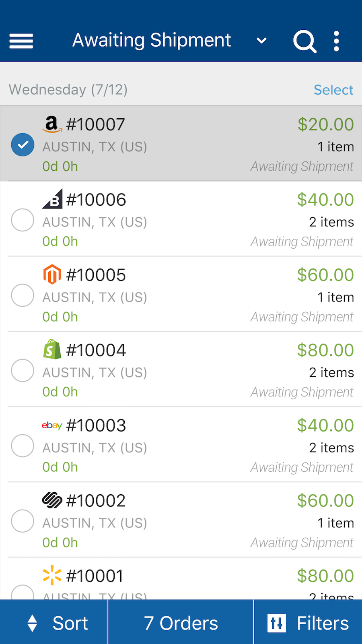Check the circle for order #10006
The height and width of the screenshot is (644, 362).
coord(23,220)
